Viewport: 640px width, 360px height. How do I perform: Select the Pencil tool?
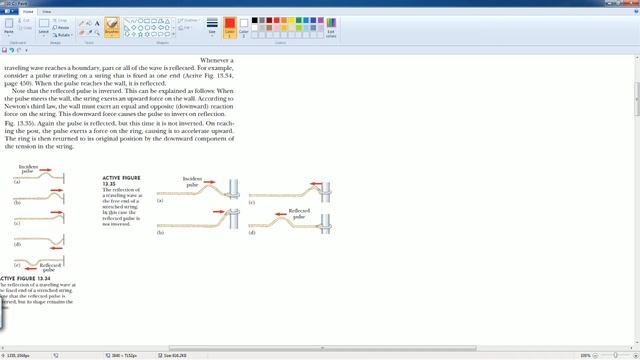(x=82, y=24)
